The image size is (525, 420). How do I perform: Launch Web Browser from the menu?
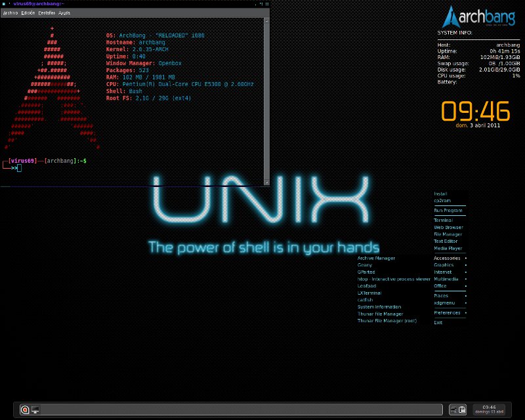click(450, 227)
